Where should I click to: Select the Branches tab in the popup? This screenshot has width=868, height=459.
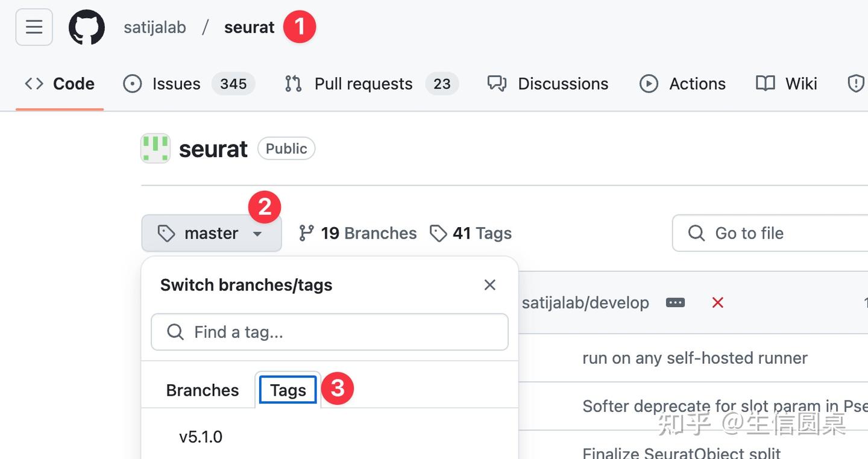point(203,390)
